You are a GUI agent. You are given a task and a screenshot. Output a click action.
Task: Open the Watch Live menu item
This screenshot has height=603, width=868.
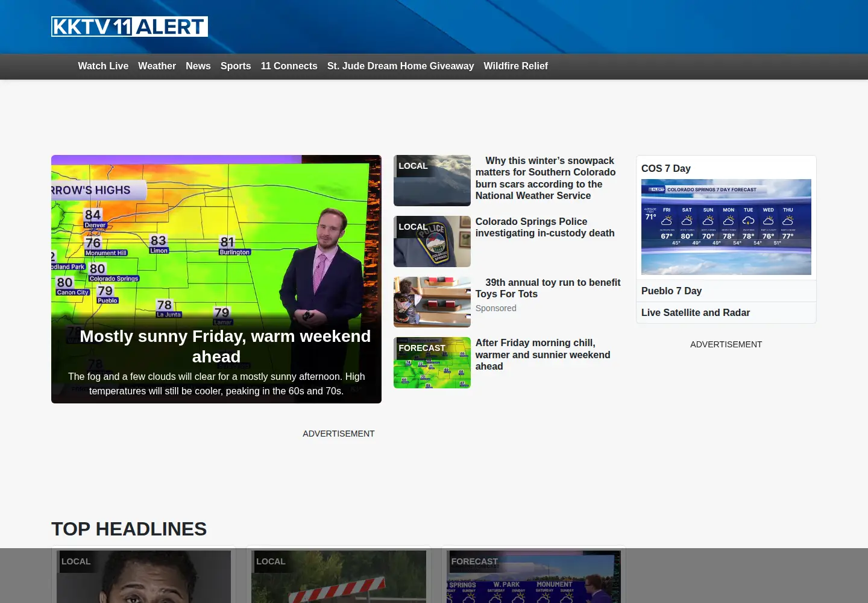click(103, 66)
